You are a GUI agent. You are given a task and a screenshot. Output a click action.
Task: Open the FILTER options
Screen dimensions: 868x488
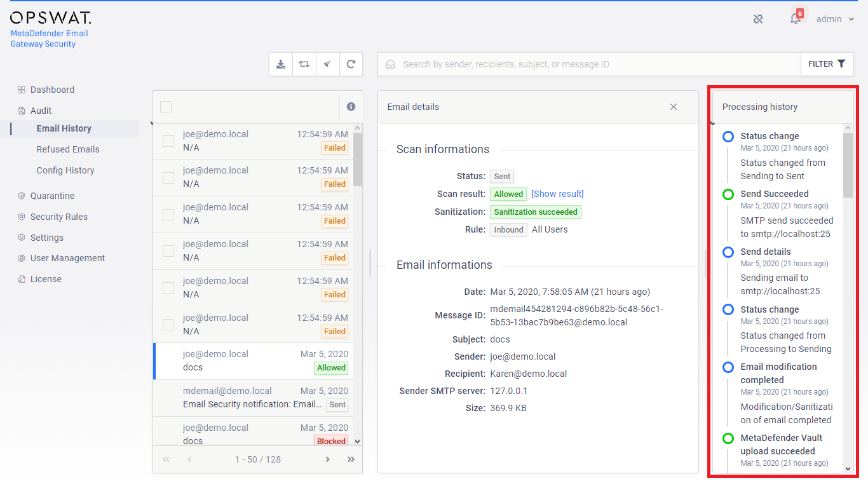point(827,64)
